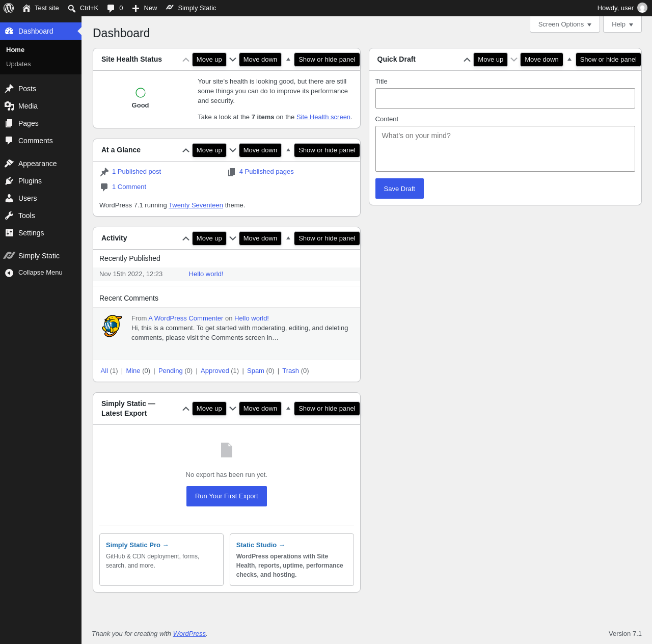
Task: Open Media from the sidebar
Action: [x=41, y=106]
